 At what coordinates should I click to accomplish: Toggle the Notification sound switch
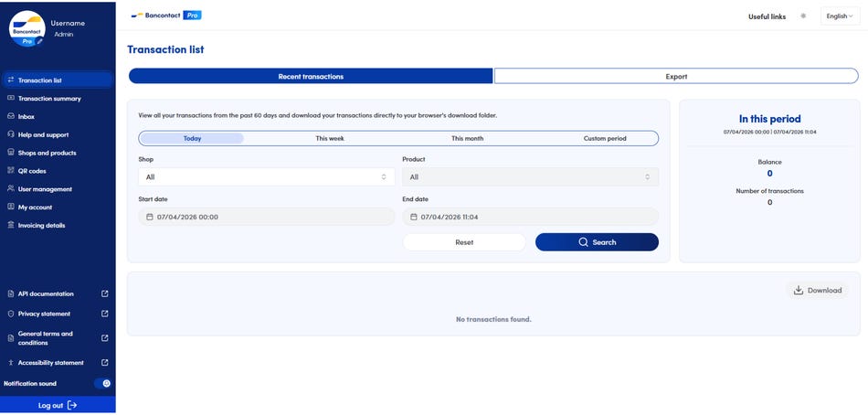pyautogui.click(x=102, y=383)
